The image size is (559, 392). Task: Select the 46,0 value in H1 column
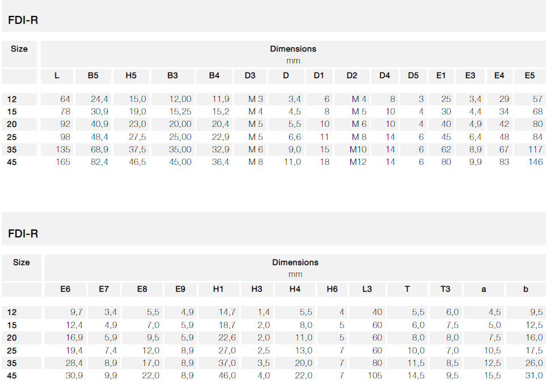click(x=227, y=376)
